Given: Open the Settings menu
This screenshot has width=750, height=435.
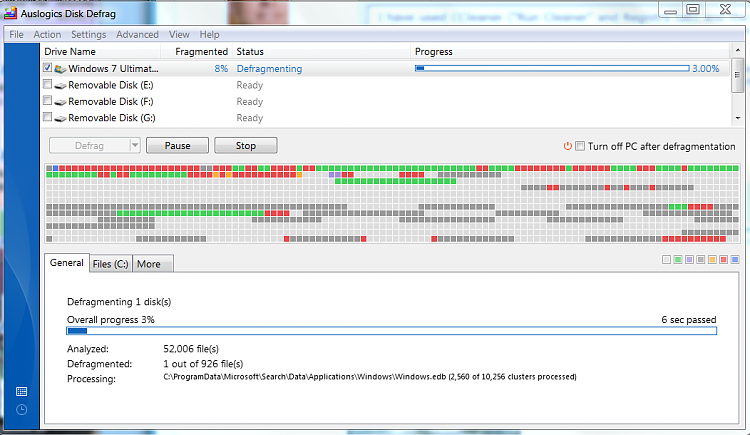Looking at the screenshot, I should coord(88,34).
